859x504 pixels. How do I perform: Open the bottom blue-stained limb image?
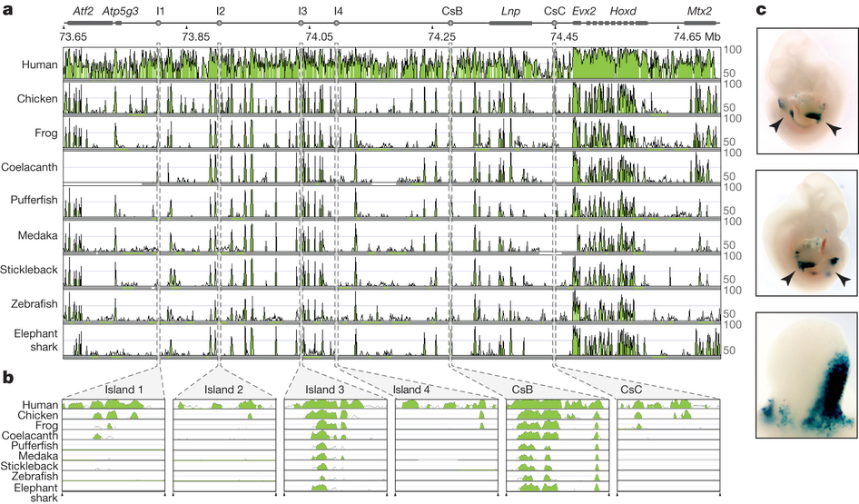[x=806, y=375]
